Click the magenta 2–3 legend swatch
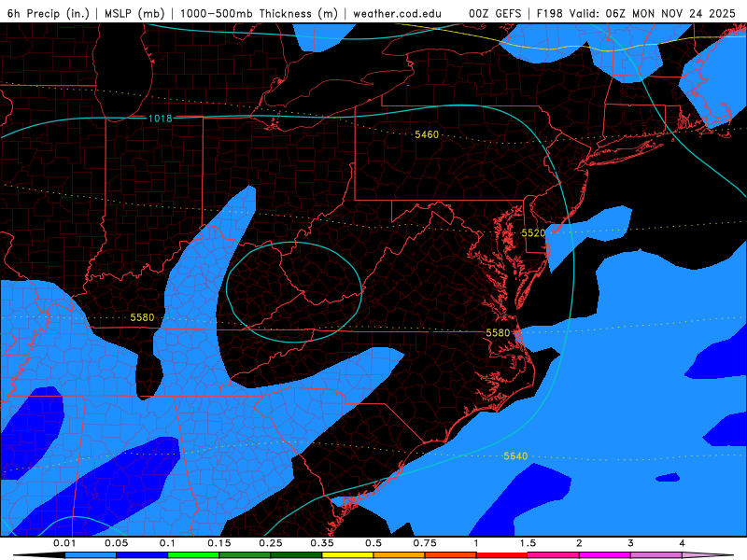Viewport: 747px width, 560px height. pos(605,555)
